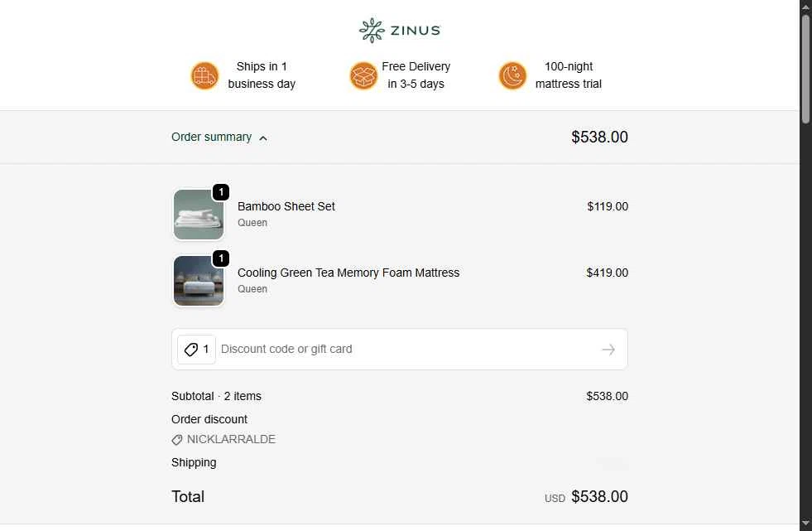Click the tag icon beside NICKLARRALDE
This screenshot has width=812, height=531.
click(x=177, y=440)
